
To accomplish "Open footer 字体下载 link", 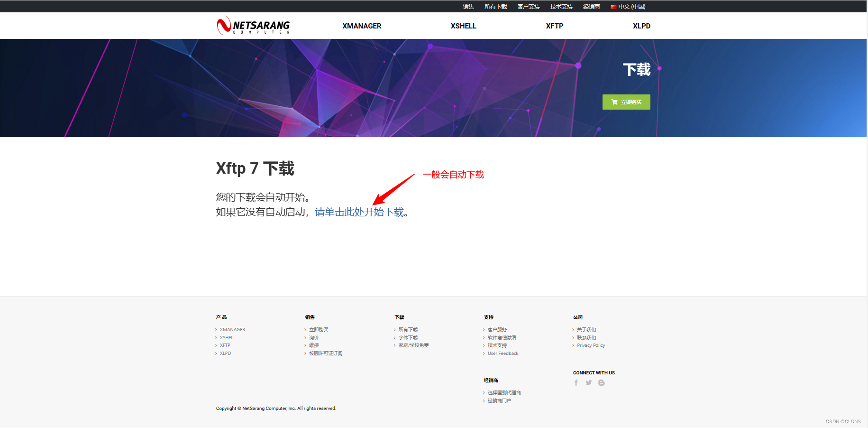I will point(408,338).
